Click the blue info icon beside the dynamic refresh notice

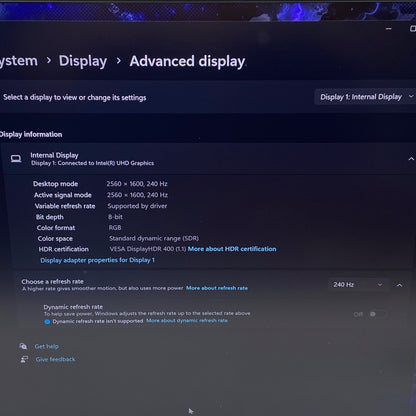tap(47, 322)
